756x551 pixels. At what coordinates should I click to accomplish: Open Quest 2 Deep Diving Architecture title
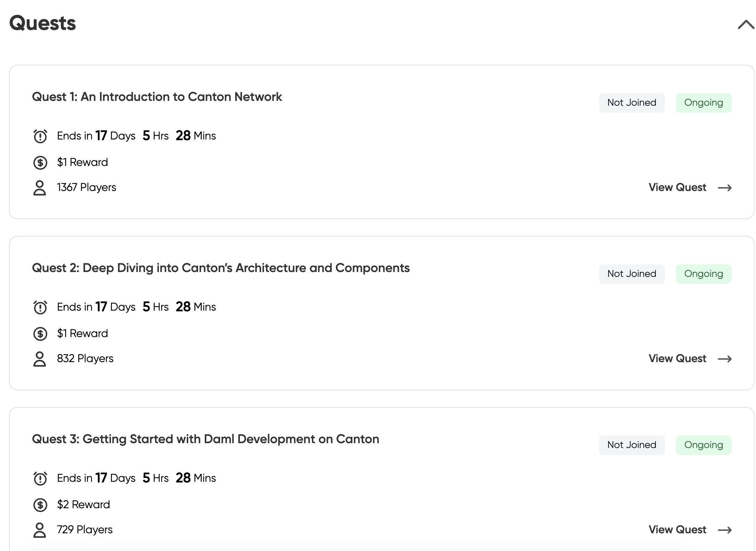point(220,268)
